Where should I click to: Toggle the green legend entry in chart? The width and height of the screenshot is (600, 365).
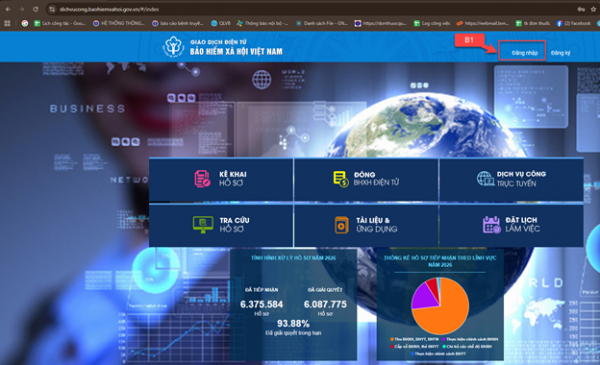(467, 346)
